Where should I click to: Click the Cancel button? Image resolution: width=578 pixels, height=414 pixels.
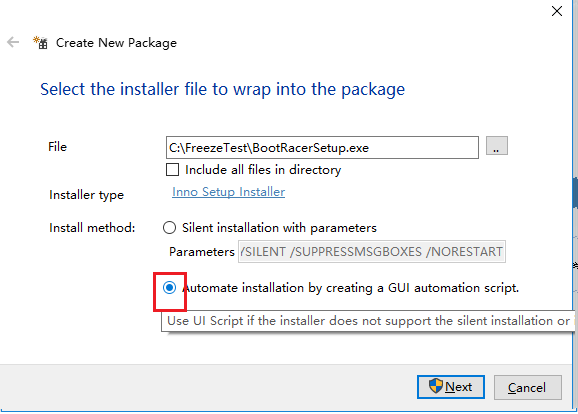tap(527, 387)
